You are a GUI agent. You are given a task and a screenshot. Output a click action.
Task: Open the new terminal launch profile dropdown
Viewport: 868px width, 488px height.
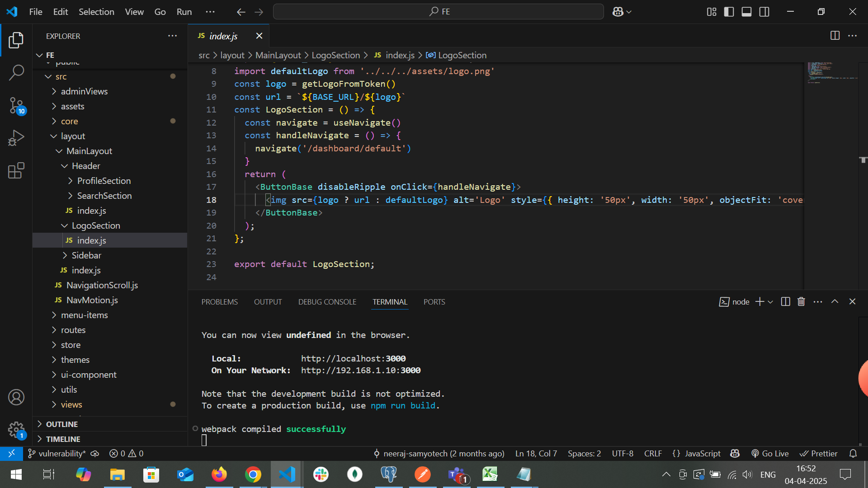point(770,302)
